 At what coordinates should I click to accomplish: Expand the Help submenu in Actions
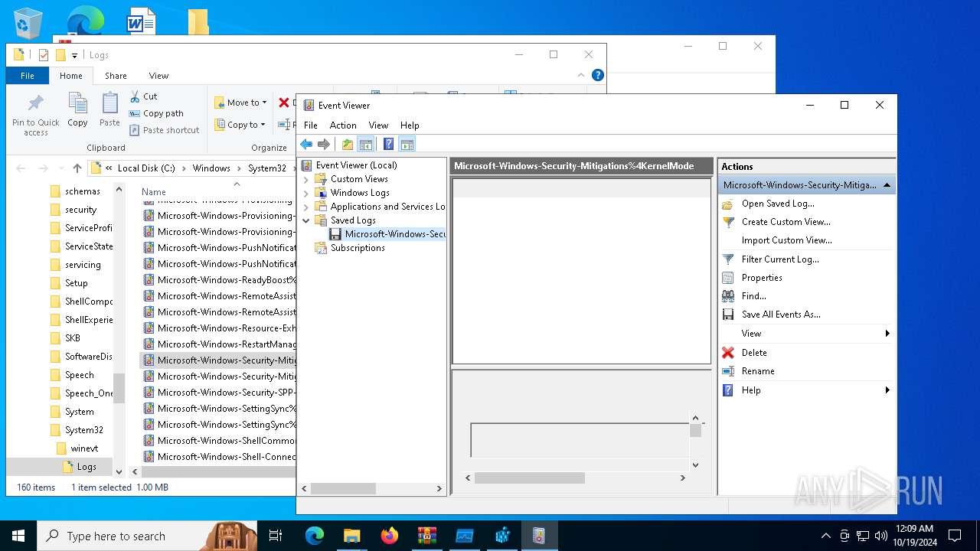point(807,390)
